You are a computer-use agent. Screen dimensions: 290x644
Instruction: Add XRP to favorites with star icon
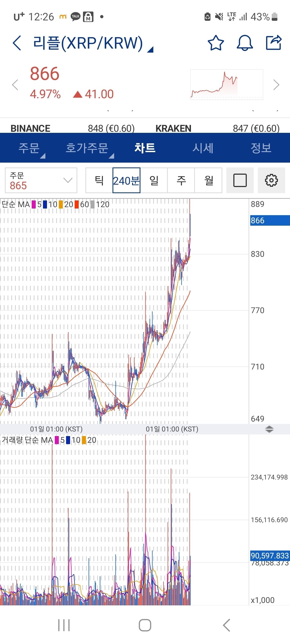216,43
